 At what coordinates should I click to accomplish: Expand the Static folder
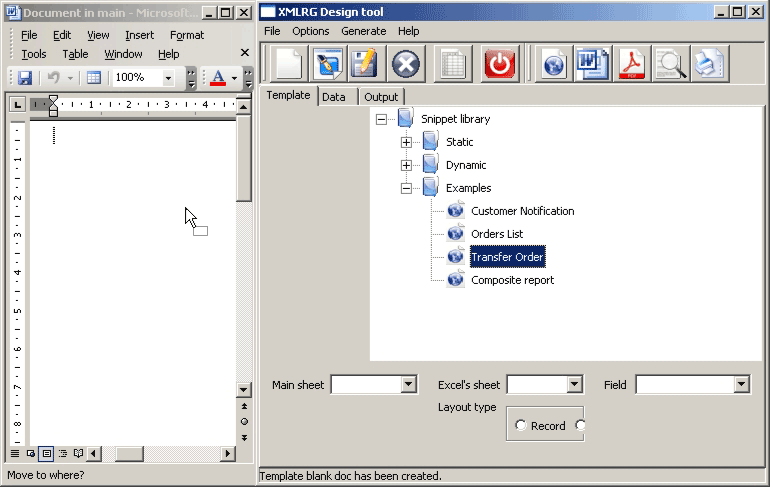[406, 142]
